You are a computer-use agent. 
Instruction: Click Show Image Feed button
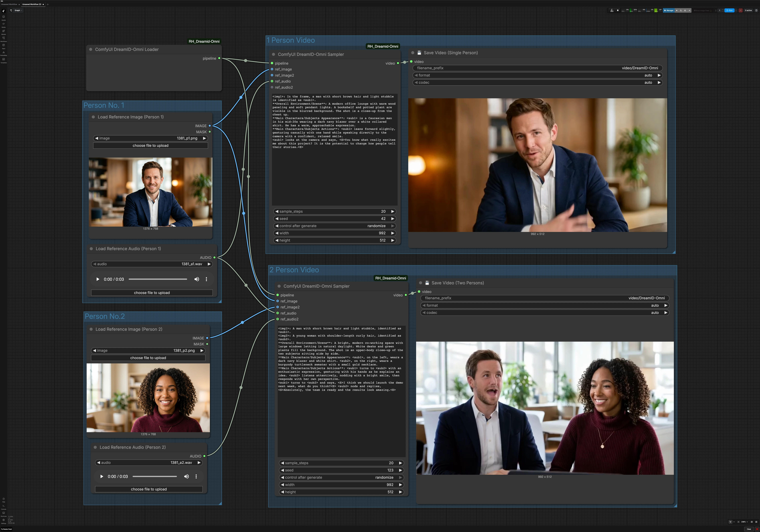703,11
